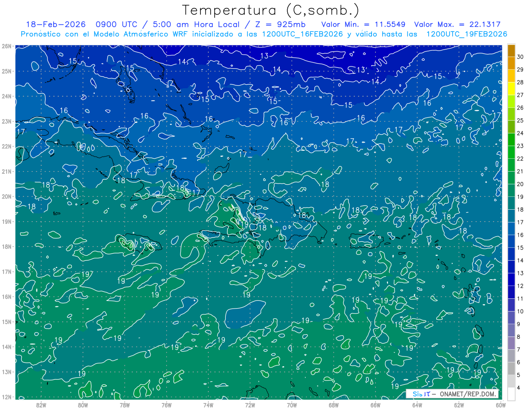Click the '74W' longitude axis label
Image resolution: width=532 pixels, height=411 pixels.
point(208,405)
